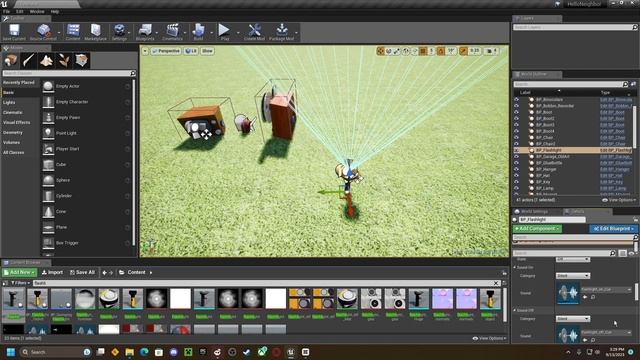The height and width of the screenshot is (360, 640).
Task: Select the Lights category in Place panel
Action: click(9, 102)
